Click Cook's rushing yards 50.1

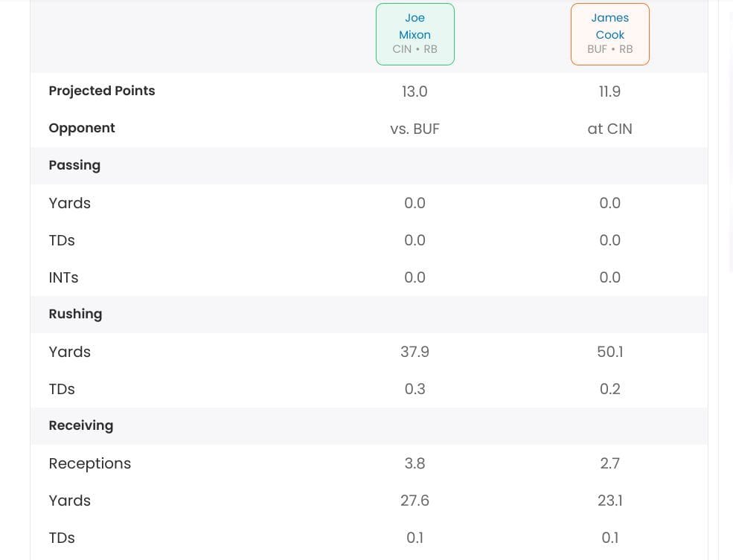[609, 352]
